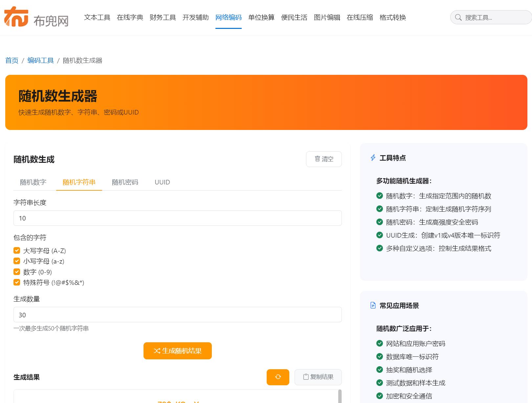Navigate to 编码工具 via breadcrumb link
The image size is (532, 403).
[x=40, y=60]
